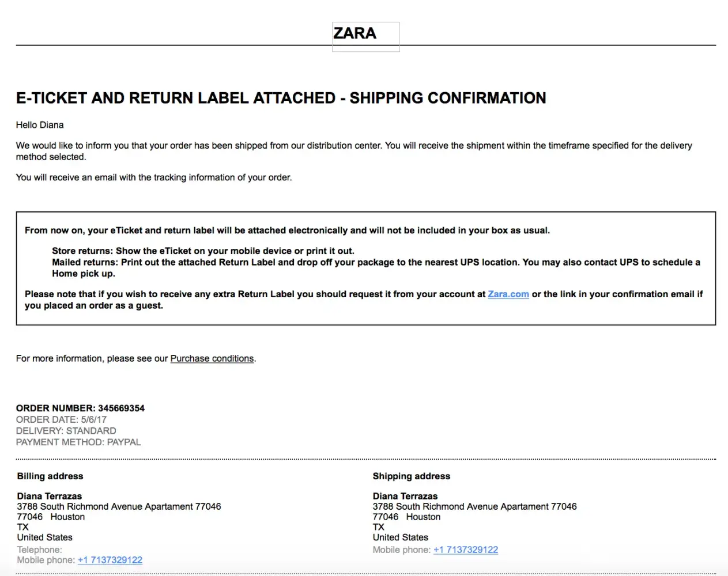Click Diana Terrazas name under Billing address
This screenshot has width=728, height=576.
click(x=50, y=496)
